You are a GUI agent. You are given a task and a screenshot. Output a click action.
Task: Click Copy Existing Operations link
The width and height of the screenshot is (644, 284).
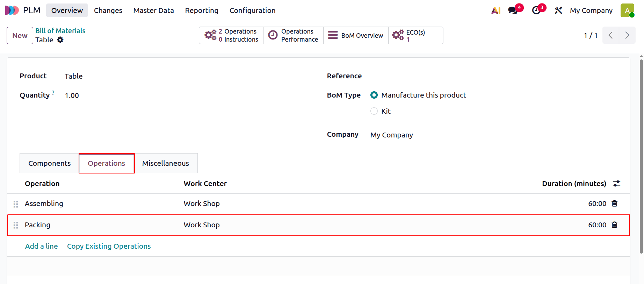click(x=109, y=246)
